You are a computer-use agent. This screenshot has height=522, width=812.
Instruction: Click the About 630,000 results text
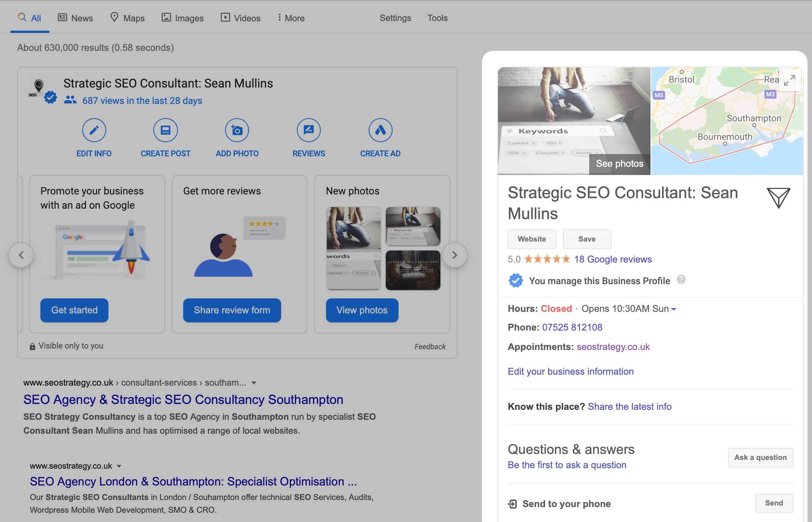pyautogui.click(x=95, y=47)
